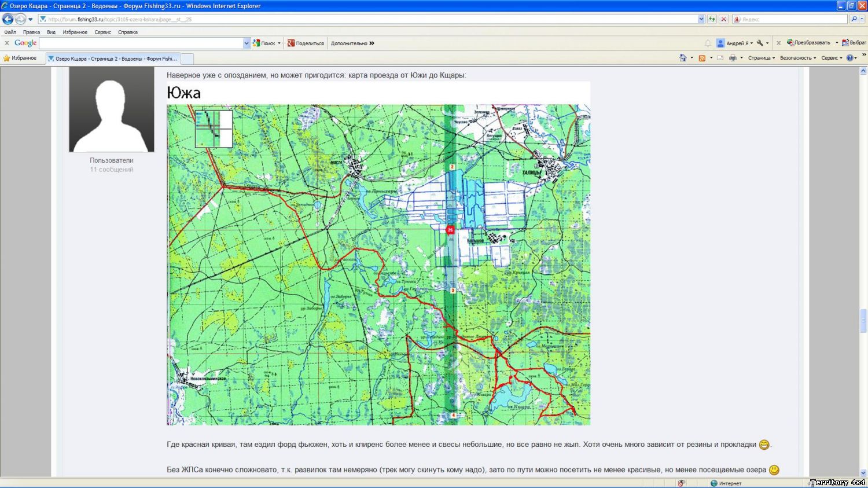This screenshot has height=488, width=868.
Task: Open the Файл menu
Action: point(10,32)
